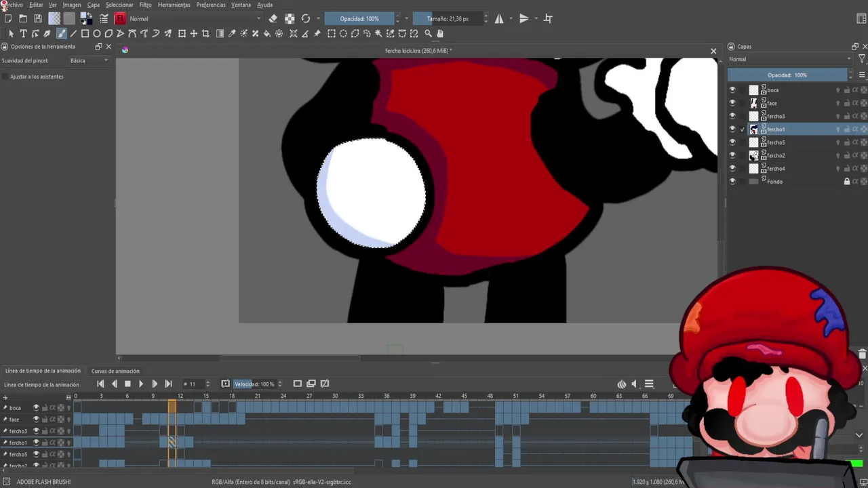Image resolution: width=868 pixels, height=488 pixels.
Task: Toggle horizontal mirror painting
Action: (x=499, y=19)
